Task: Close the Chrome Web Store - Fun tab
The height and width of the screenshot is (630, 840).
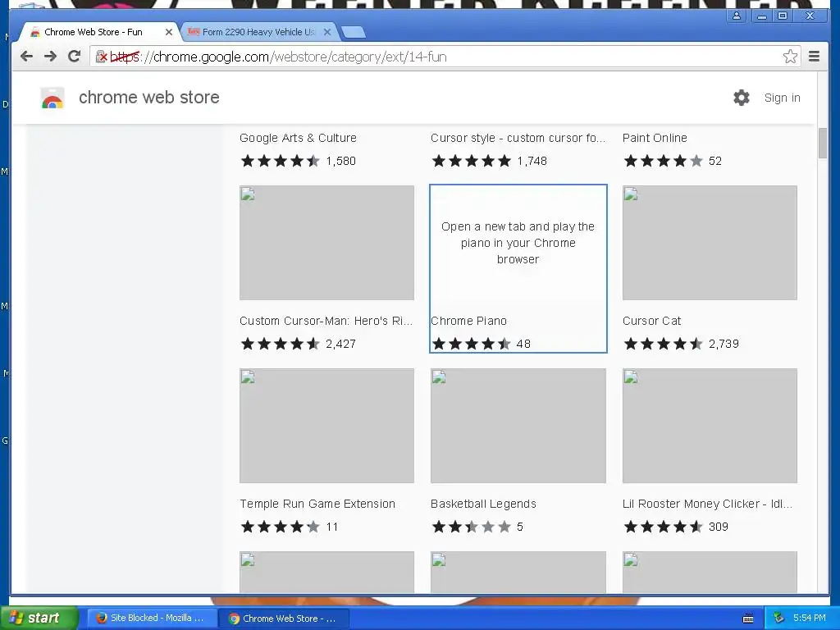Action: click(169, 32)
